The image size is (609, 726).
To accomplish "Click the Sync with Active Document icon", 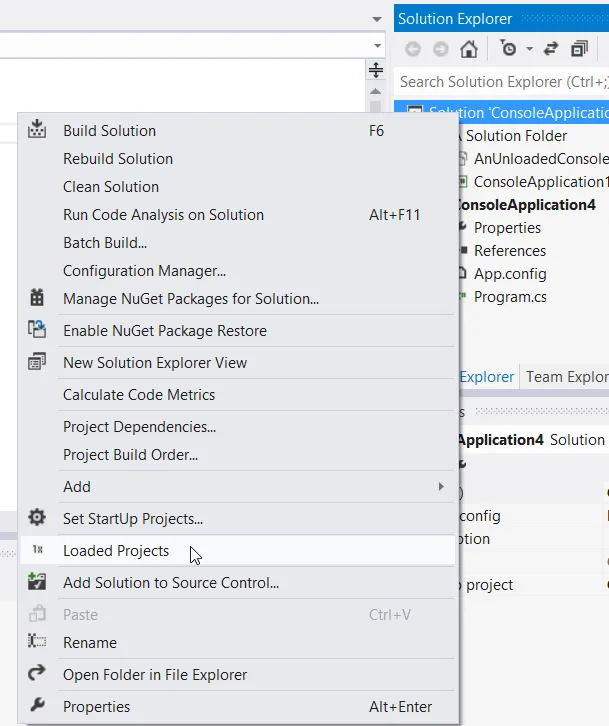I will 551,48.
